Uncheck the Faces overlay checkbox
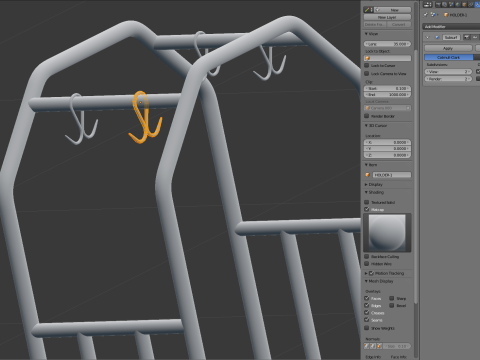 coord(367,298)
